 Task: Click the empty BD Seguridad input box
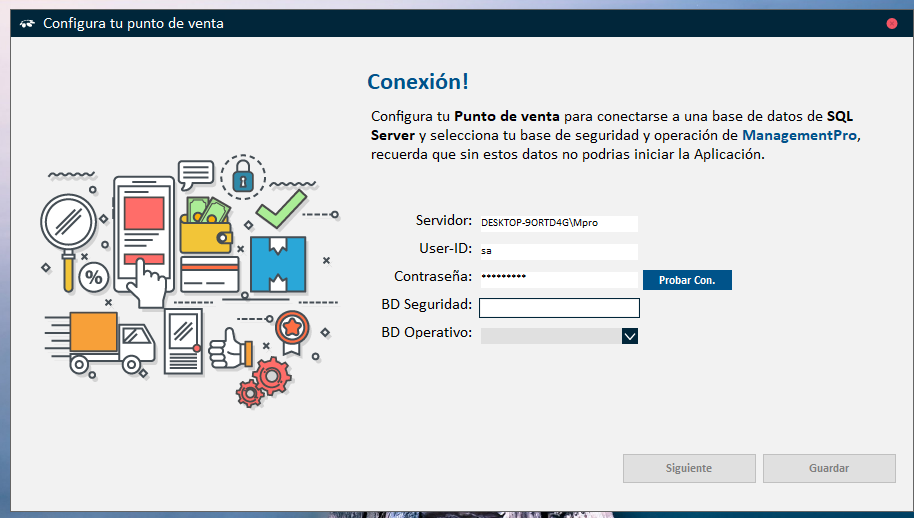pyautogui.click(x=559, y=308)
